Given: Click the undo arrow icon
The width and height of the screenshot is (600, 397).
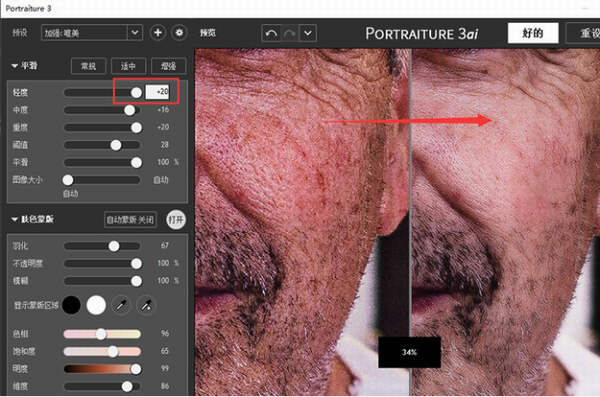Looking at the screenshot, I should (271, 33).
